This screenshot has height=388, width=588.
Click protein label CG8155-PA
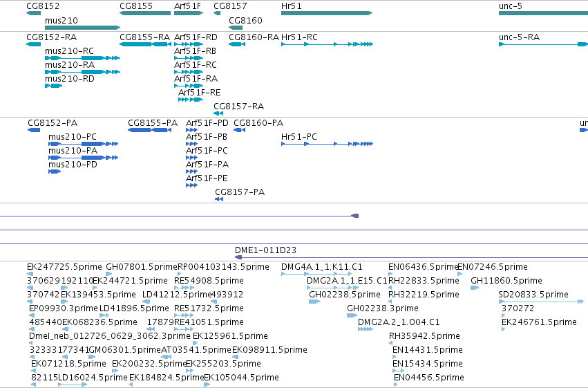153,123
